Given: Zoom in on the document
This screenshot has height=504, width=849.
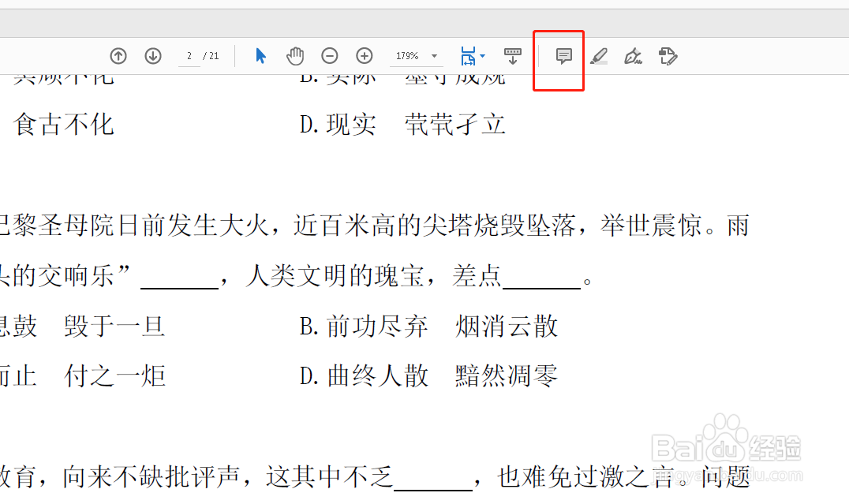Looking at the screenshot, I should click(364, 56).
